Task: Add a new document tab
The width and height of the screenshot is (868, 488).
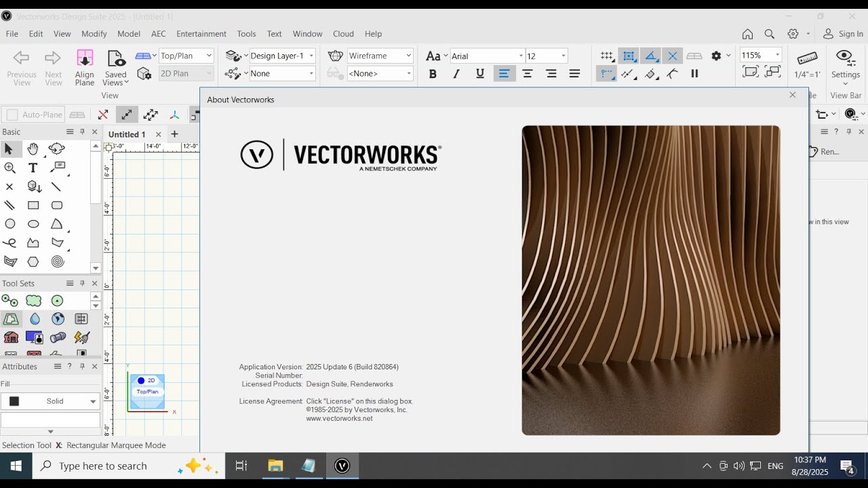Action: coord(174,134)
